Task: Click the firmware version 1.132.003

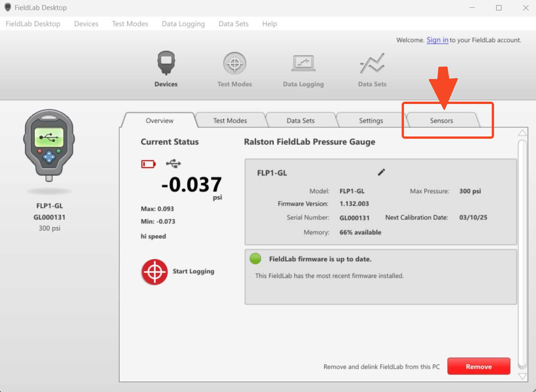Action: click(x=354, y=204)
